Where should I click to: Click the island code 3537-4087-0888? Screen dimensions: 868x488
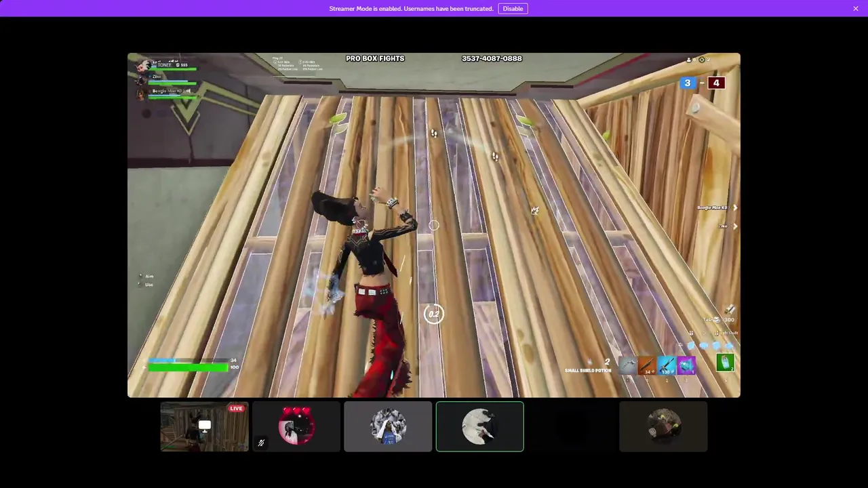tap(492, 58)
